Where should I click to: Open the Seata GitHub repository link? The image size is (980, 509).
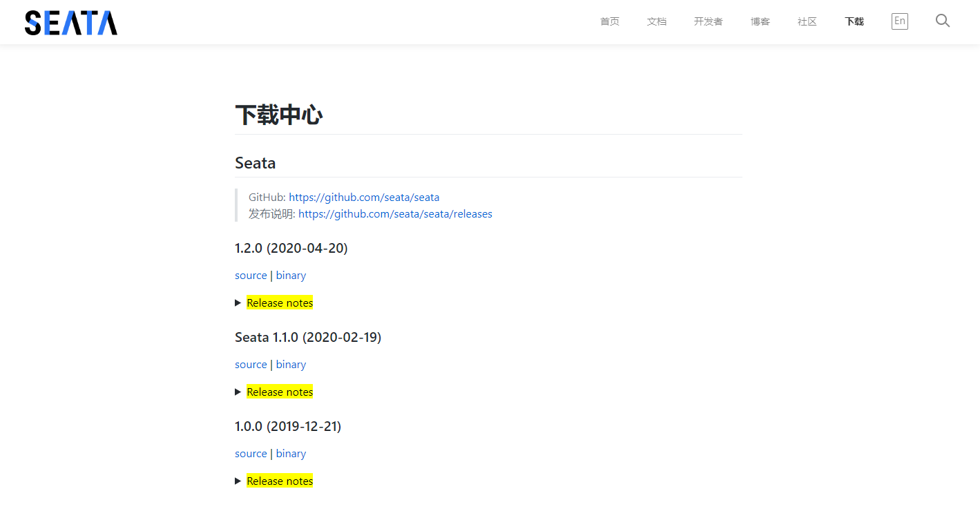pyautogui.click(x=364, y=197)
